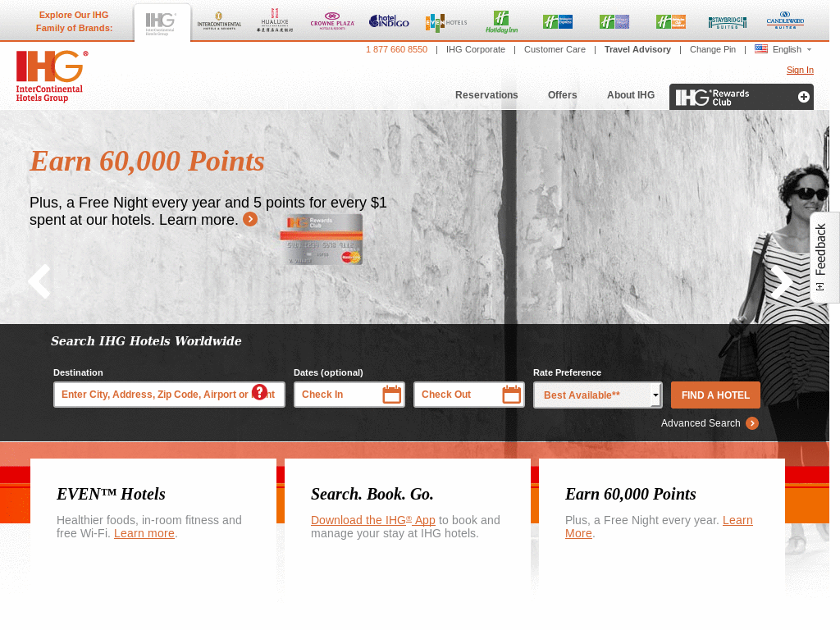The image size is (840, 630).
Task: Open the About IHG menu
Action: click(631, 95)
